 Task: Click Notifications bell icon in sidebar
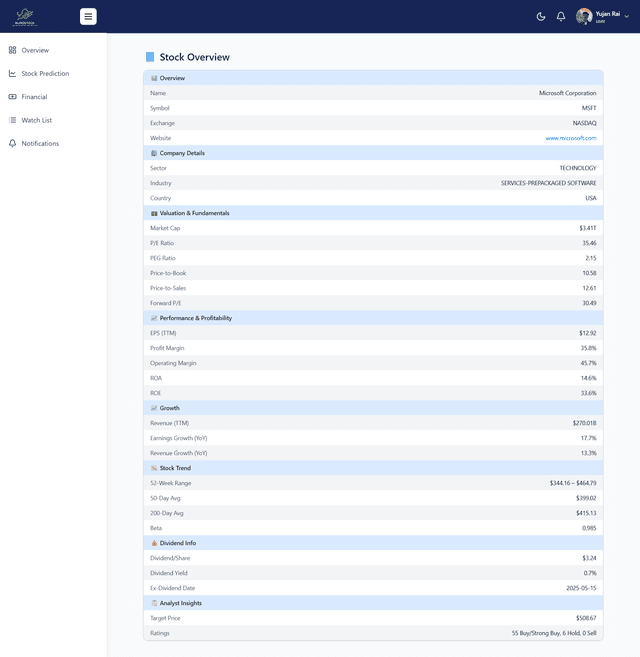(12, 143)
